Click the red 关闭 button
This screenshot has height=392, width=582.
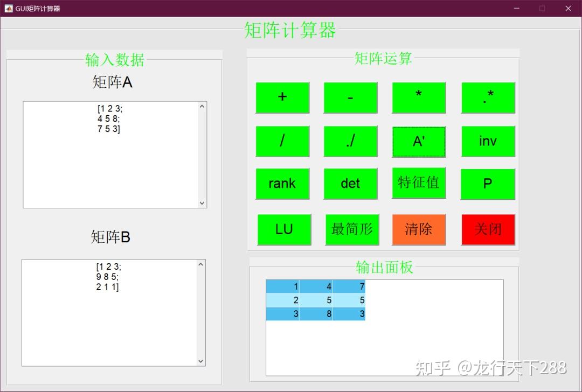488,229
